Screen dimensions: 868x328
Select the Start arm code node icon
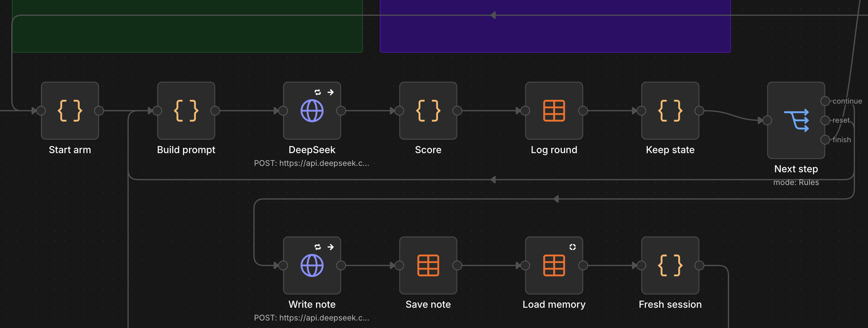pos(70,111)
